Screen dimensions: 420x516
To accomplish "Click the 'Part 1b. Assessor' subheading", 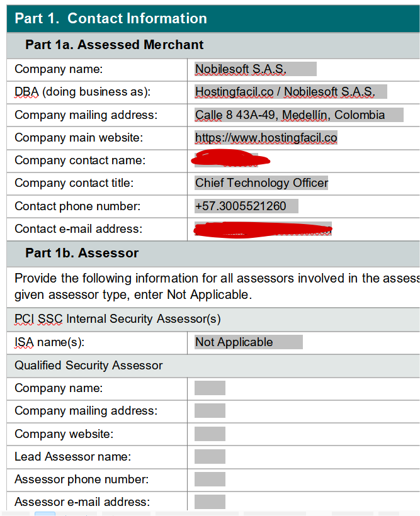I will pyautogui.click(x=82, y=253).
